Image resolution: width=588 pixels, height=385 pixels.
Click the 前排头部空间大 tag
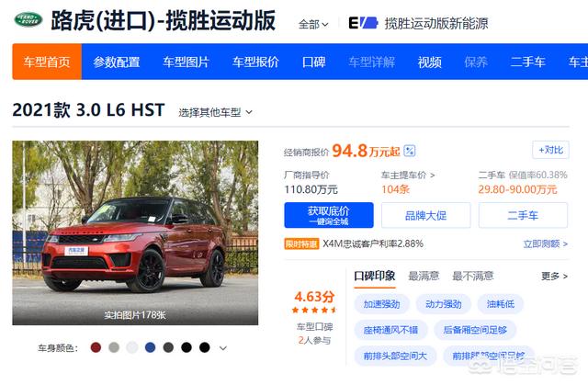pyautogui.click(x=395, y=356)
